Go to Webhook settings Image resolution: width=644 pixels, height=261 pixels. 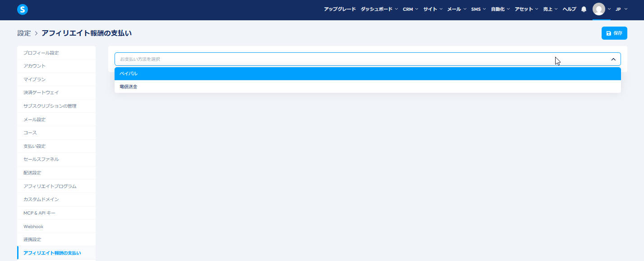56,226
